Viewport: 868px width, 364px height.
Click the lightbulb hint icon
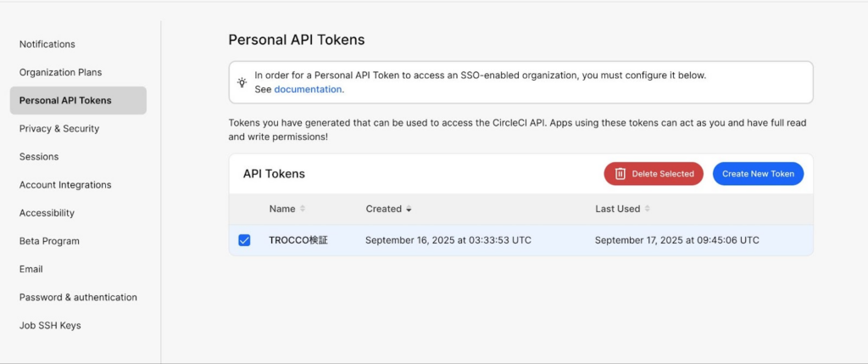[x=242, y=82]
